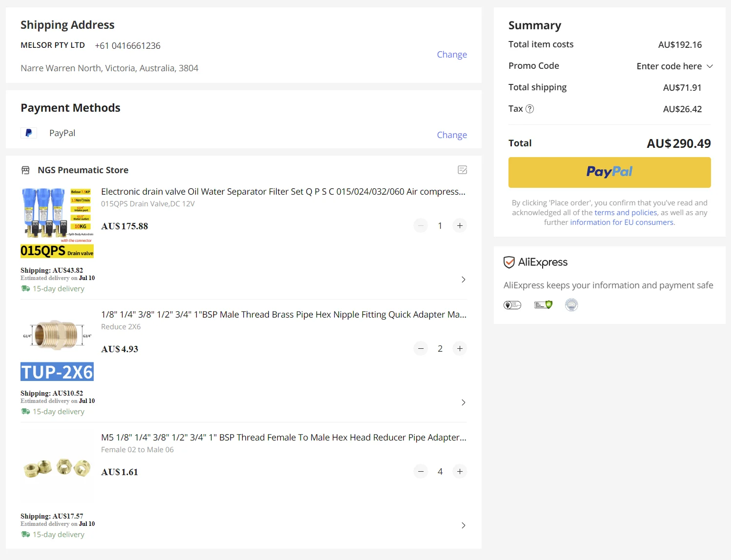Click the brass reducer adapters thumbnail
The width and height of the screenshot is (731, 560).
click(x=57, y=468)
